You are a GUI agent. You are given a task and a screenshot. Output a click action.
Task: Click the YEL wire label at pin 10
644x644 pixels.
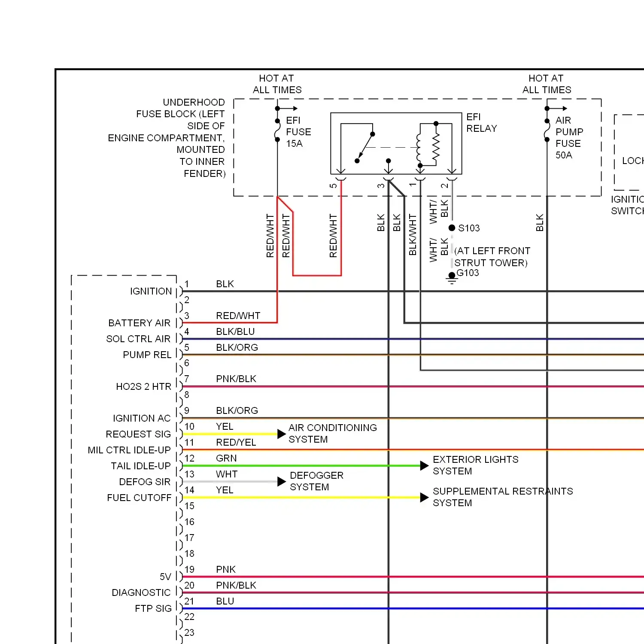pos(225,427)
